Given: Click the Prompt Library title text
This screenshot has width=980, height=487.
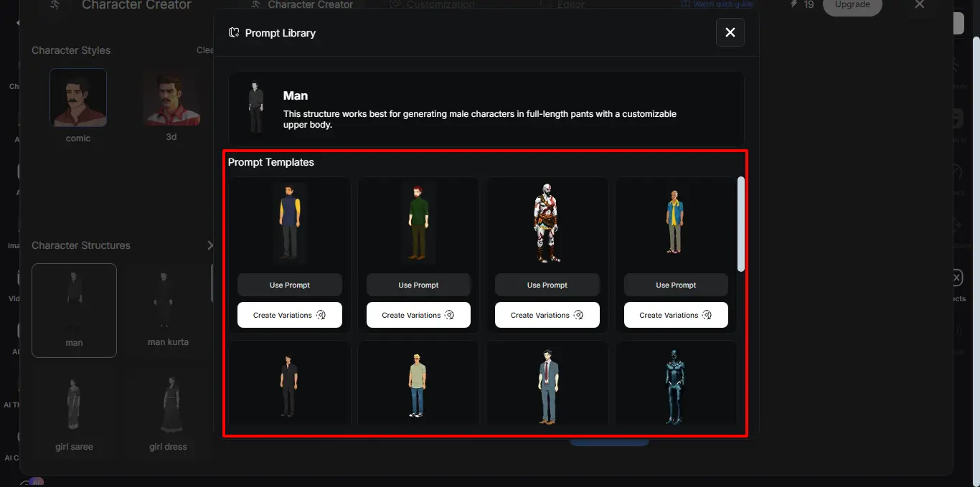Looking at the screenshot, I should (281, 33).
